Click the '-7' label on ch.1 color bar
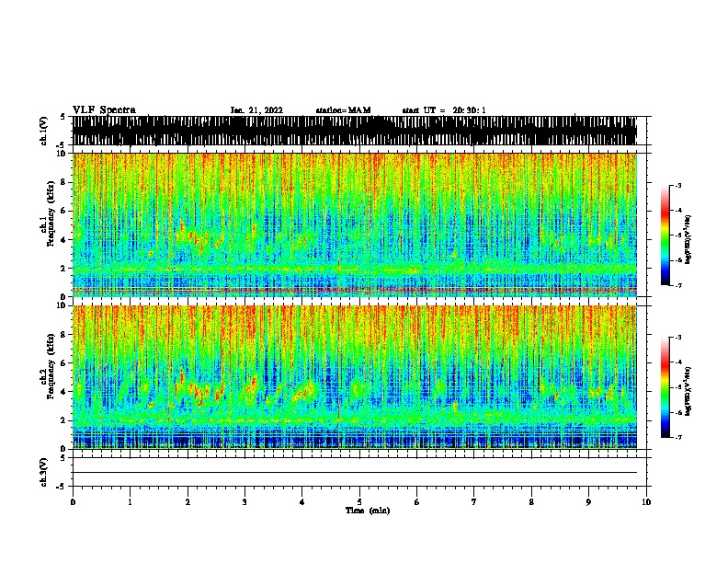Screen dimensions: 728x563 pos(677,285)
